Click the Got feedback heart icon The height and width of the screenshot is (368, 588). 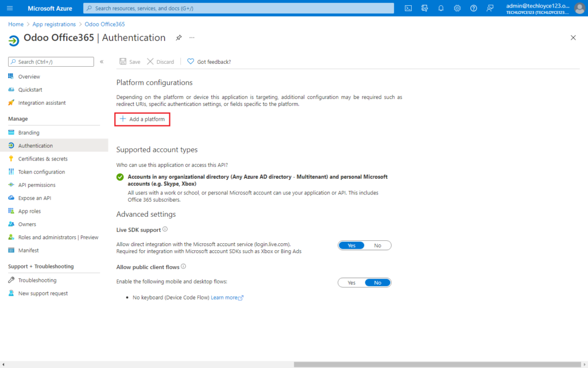pyautogui.click(x=191, y=61)
